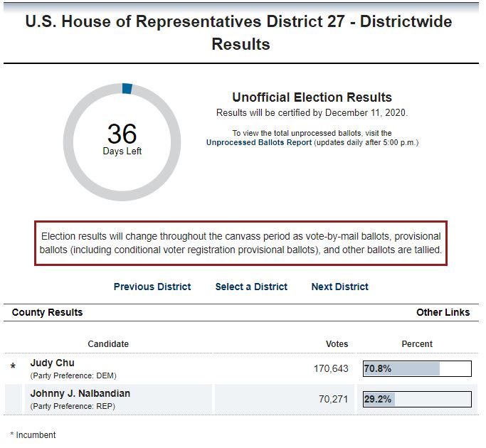Select candidate name Judy Chu
This screenshot has height=448, width=486.
52,363
